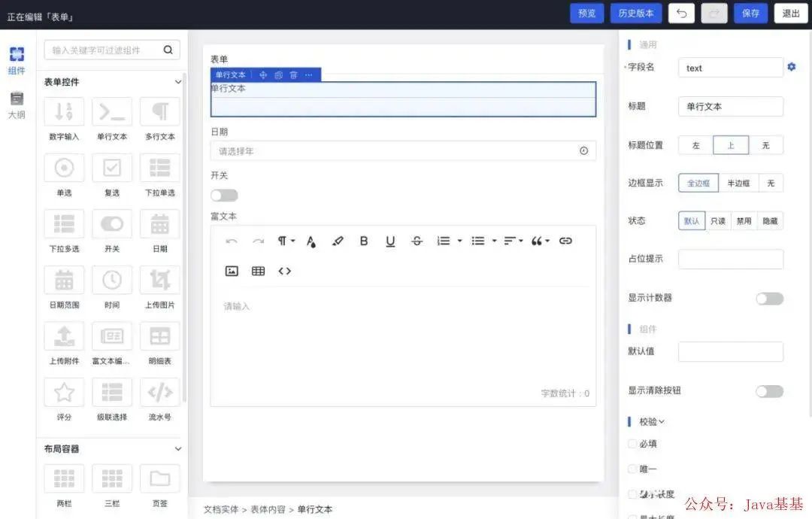Viewport: 812px width, 519px height.
Task: Collapse the 布局容器 section
Action: point(178,448)
